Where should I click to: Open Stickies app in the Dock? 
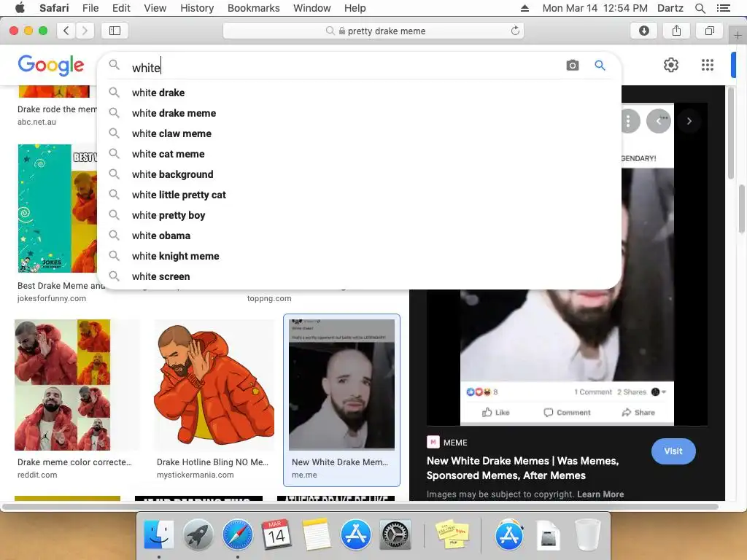452,534
